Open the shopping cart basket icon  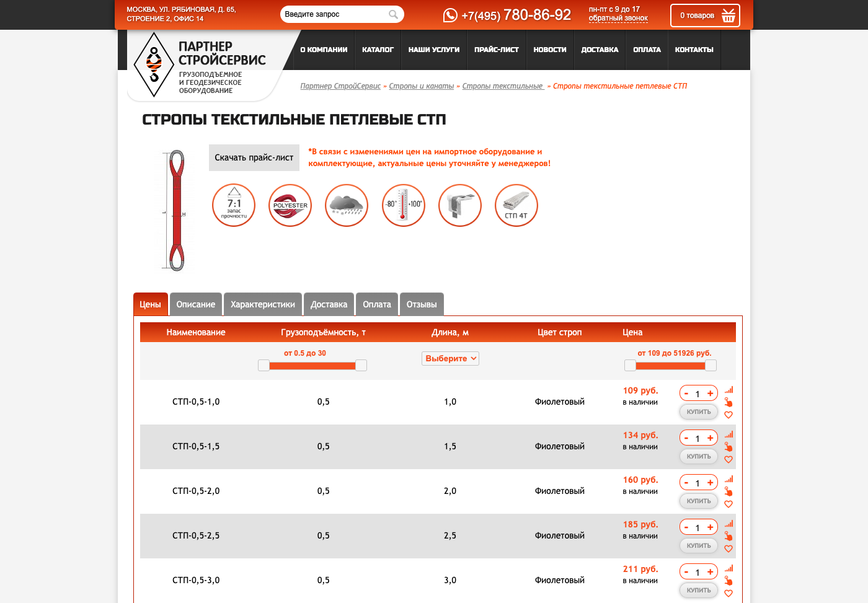coord(728,15)
